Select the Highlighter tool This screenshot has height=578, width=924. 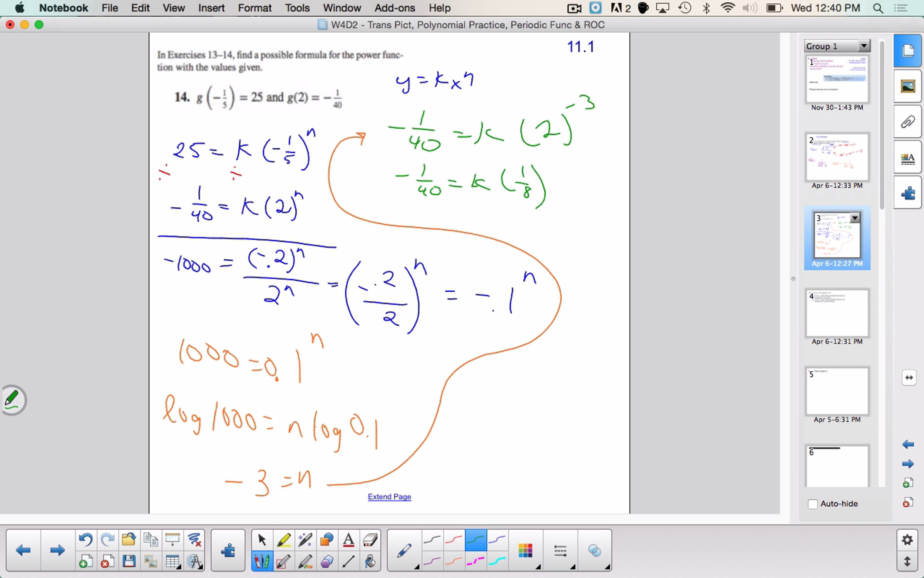point(284,539)
